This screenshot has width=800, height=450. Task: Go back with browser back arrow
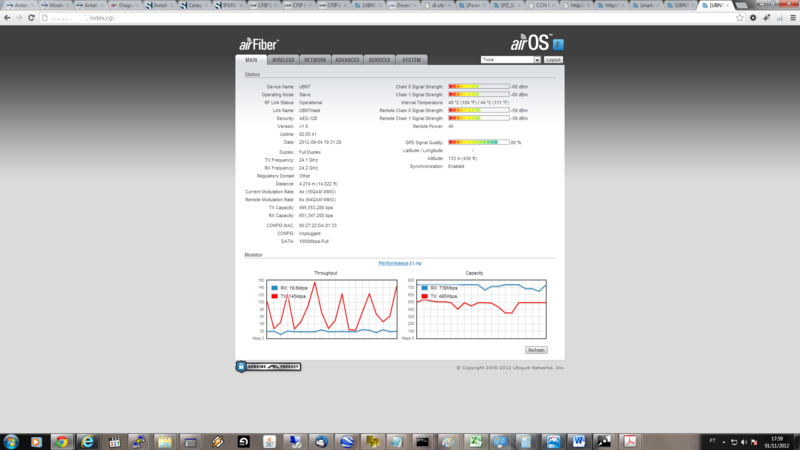(x=7, y=18)
